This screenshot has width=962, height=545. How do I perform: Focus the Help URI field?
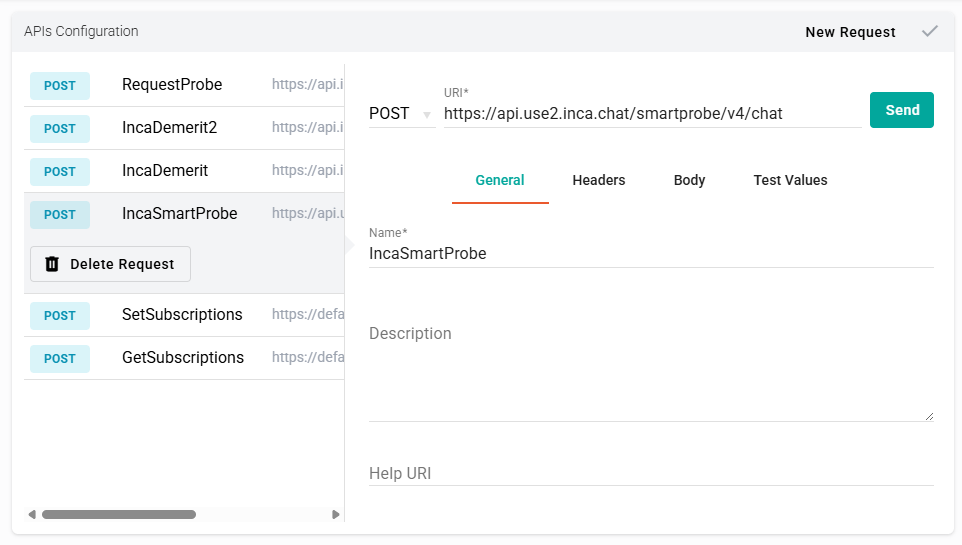point(650,473)
